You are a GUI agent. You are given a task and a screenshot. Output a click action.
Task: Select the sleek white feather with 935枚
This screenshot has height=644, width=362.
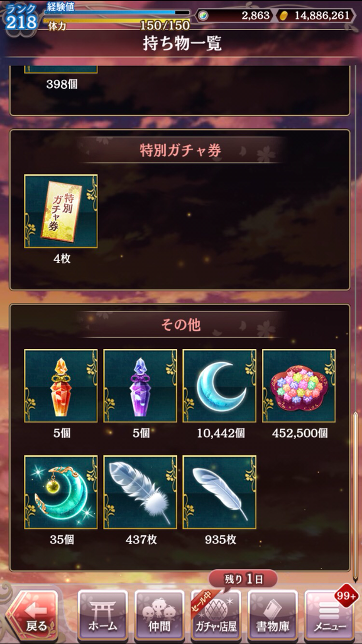click(x=219, y=492)
